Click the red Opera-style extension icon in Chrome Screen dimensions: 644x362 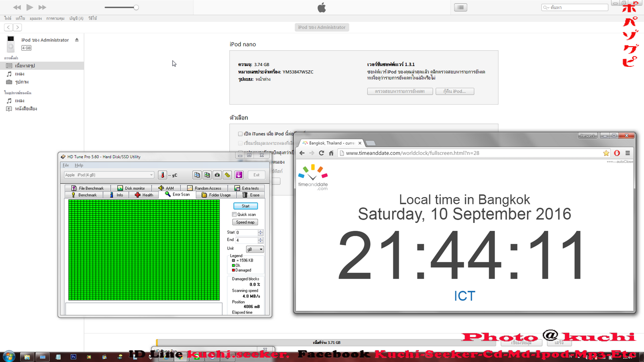617,153
